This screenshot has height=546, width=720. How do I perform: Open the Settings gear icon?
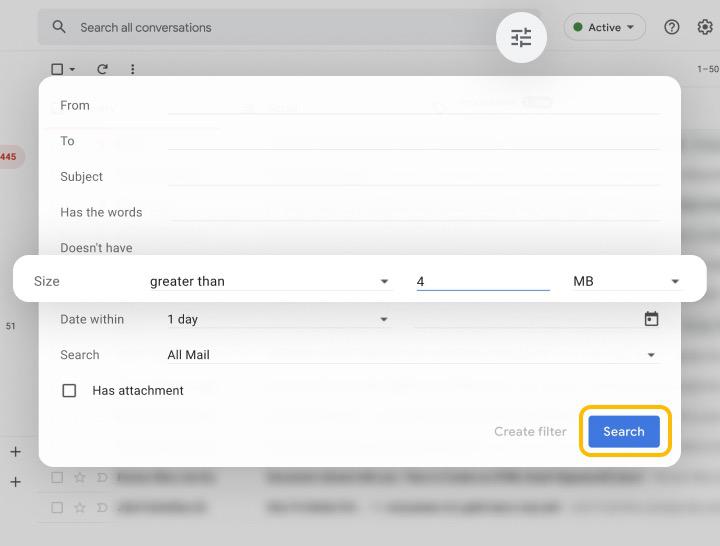705,27
